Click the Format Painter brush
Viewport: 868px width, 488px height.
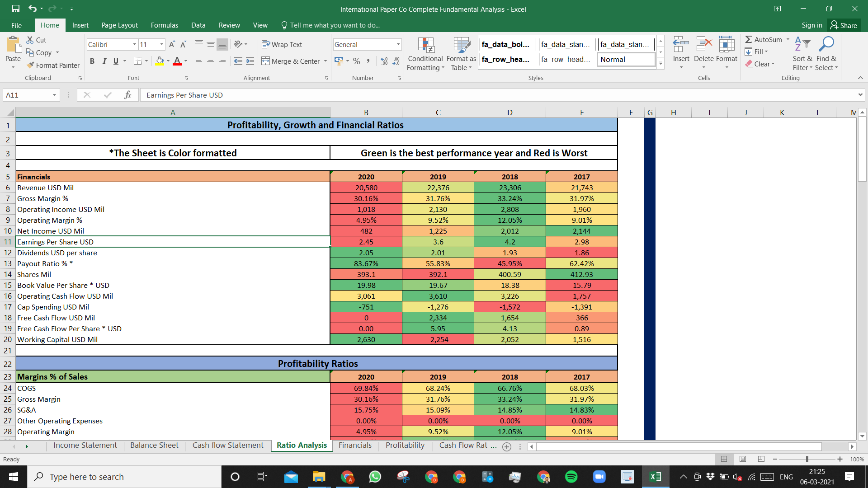(30, 65)
